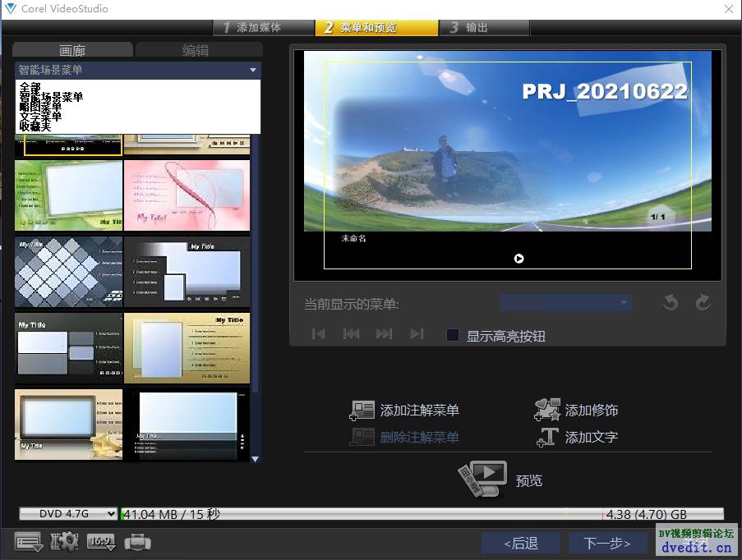Viewport: 742px width, 560px height.
Task: Open the 当前显示的菜单 dropdown
Action: click(x=565, y=304)
